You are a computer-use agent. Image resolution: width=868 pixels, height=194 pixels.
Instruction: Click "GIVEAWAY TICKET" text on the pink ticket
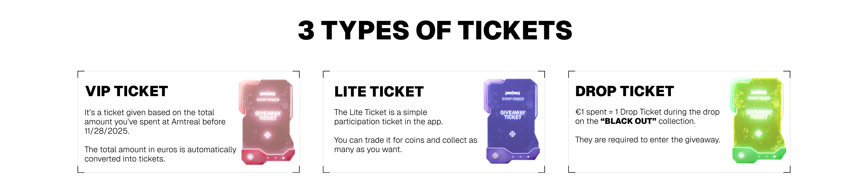(268, 115)
